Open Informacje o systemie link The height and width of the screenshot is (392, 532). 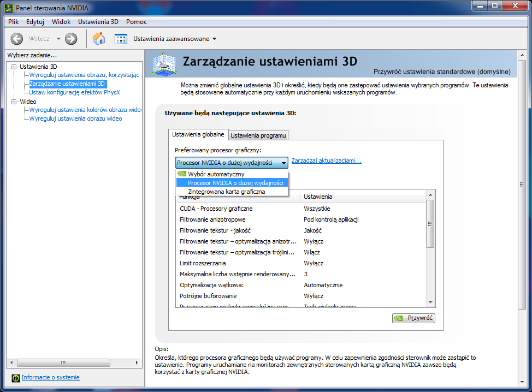pos(50,377)
